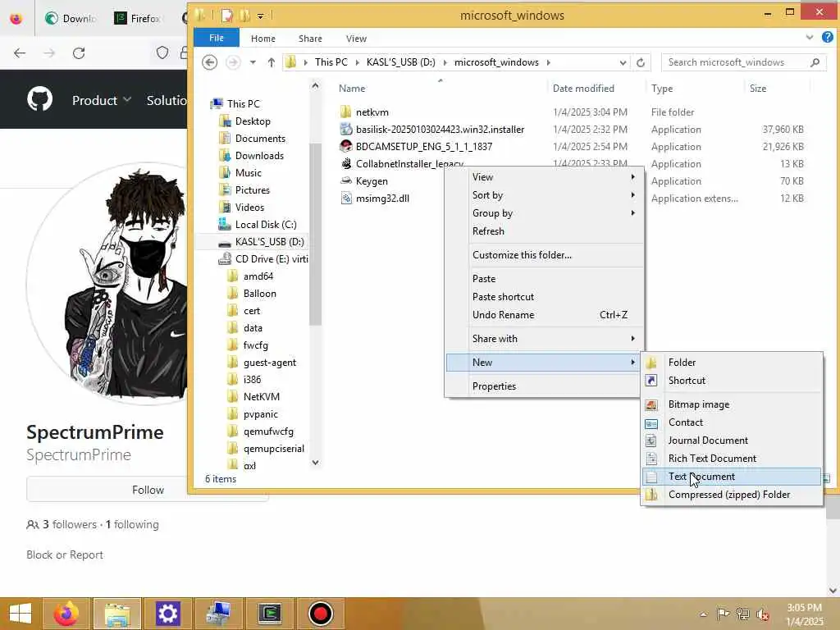Select KASL'S_USB (D:) in navigation pane
This screenshot has width=840, height=630.
point(269,242)
